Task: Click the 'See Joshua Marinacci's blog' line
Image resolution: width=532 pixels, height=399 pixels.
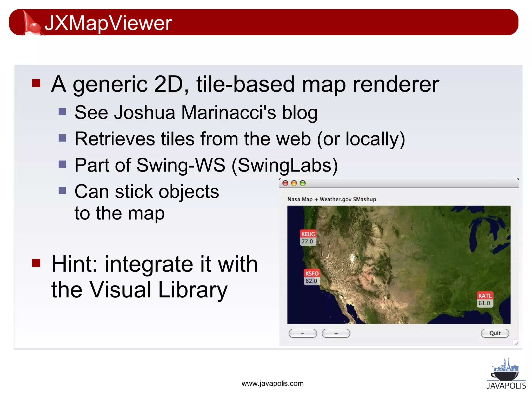Action: click(196, 113)
